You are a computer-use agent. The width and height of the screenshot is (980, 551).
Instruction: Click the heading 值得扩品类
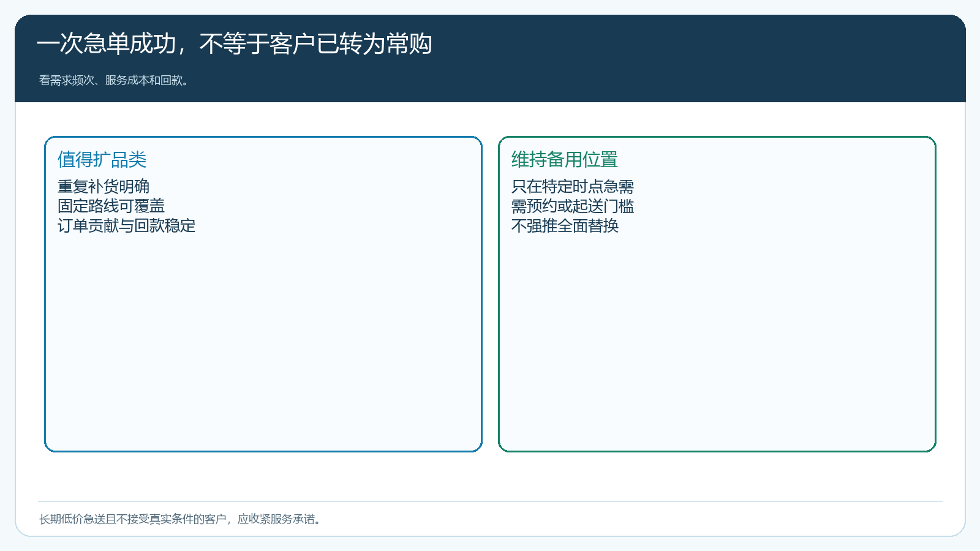pos(102,160)
